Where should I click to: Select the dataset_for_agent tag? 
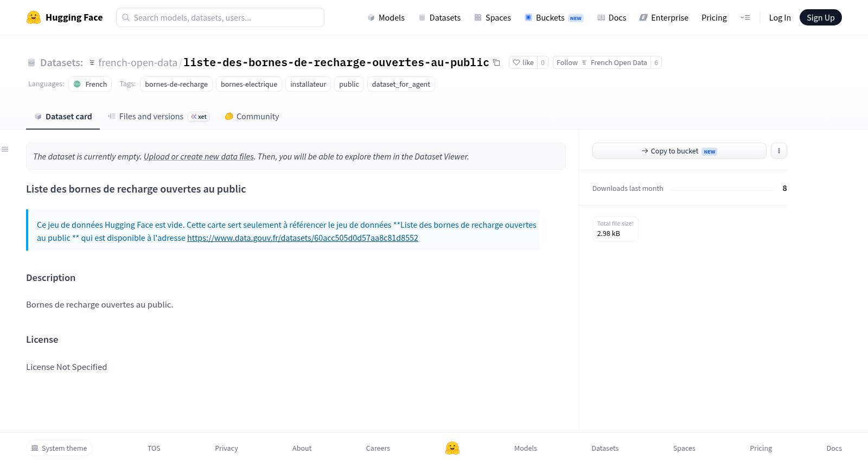coord(401,84)
